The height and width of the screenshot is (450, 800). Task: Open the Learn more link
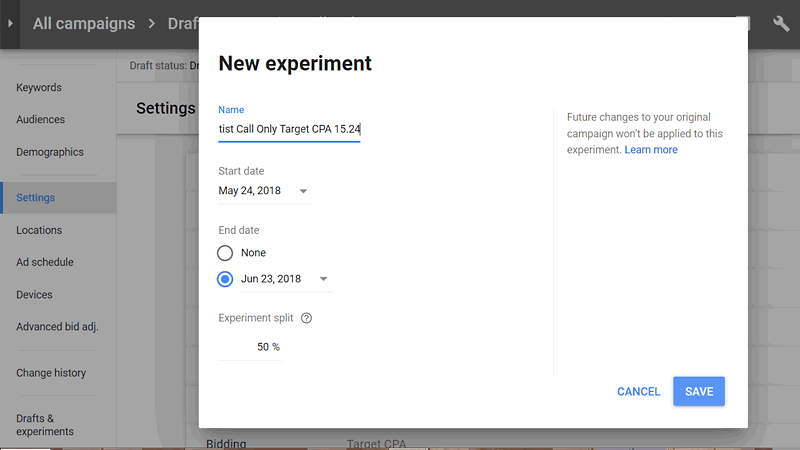pyautogui.click(x=651, y=150)
